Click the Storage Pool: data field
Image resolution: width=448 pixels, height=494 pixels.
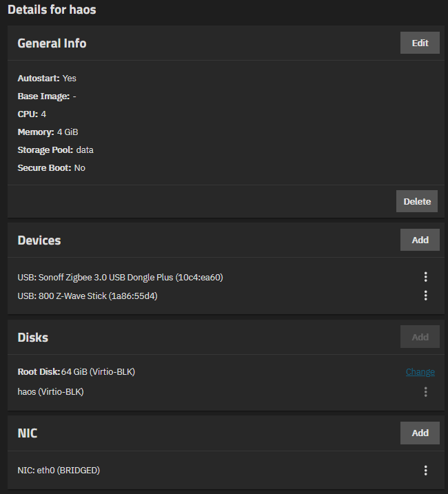pyautogui.click(x=56, y=150)
